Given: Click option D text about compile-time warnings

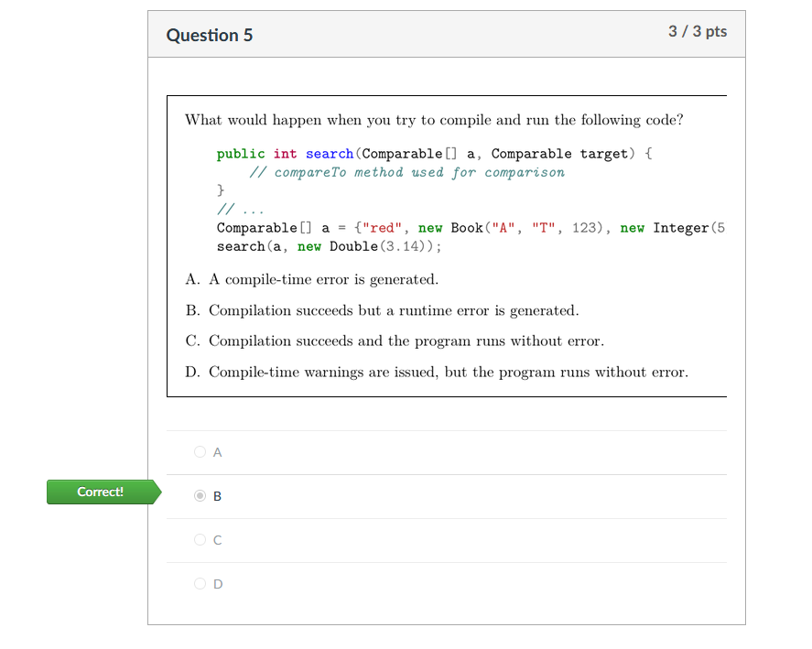Looking at the screenshot, I should 449,372.
